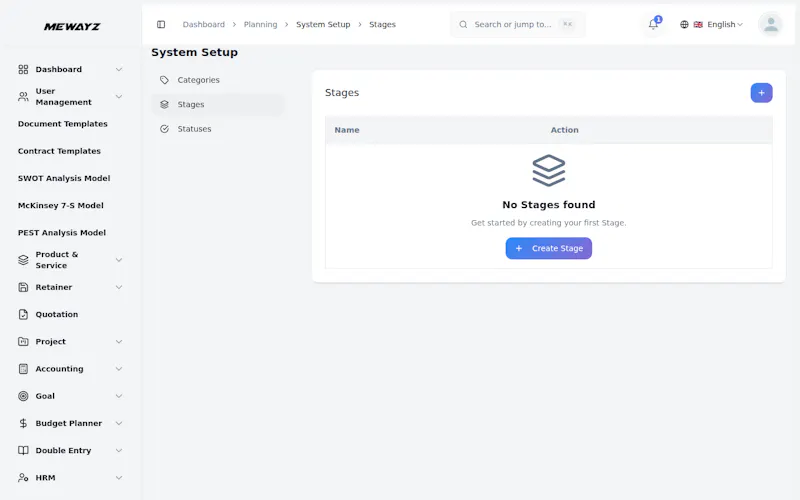Click the No Stages found heading
Screen dimensions: 800x500
(548, 205)
